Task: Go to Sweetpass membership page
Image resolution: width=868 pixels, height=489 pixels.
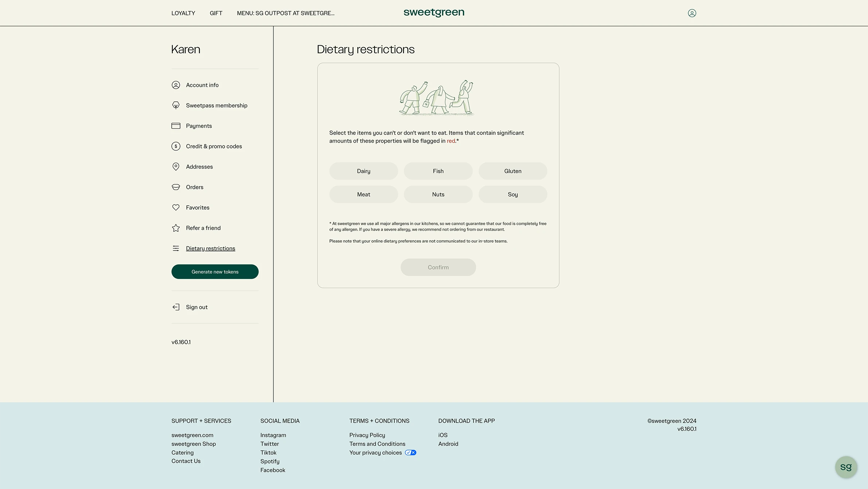Action: pyautogui.click(x=217, y=105)
